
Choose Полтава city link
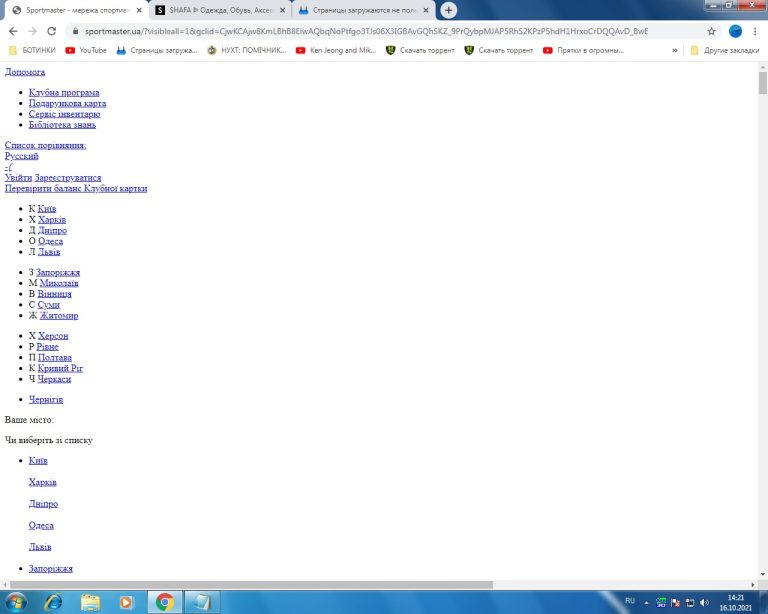pyautogui.click(x=55, y=357)
